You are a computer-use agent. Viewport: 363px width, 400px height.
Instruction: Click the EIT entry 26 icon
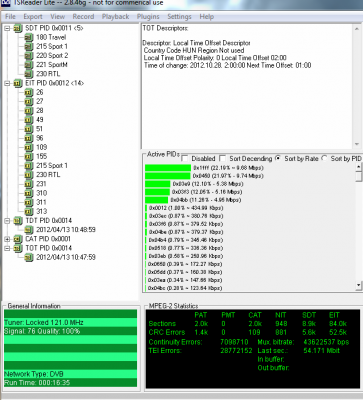(29, 92)
